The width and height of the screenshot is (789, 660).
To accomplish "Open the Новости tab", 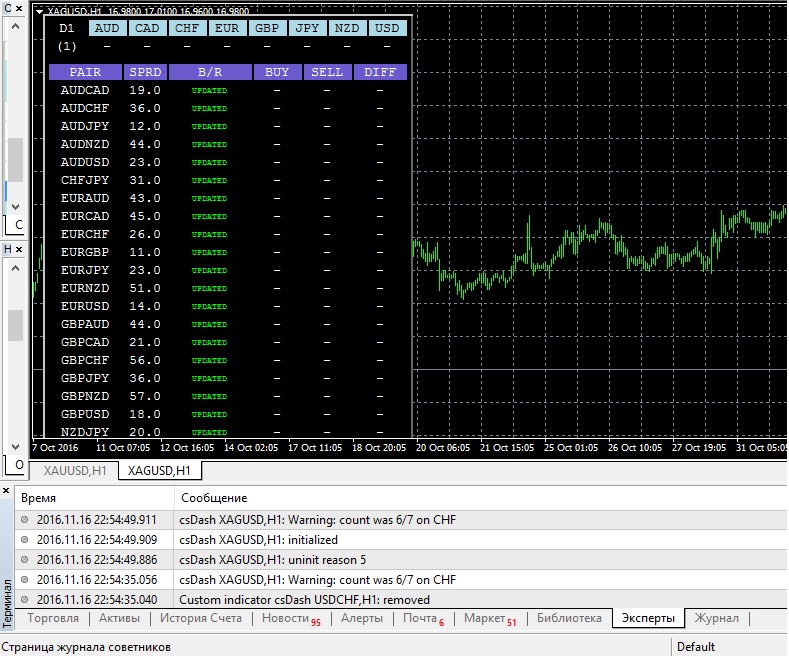I will click(291, 619).
